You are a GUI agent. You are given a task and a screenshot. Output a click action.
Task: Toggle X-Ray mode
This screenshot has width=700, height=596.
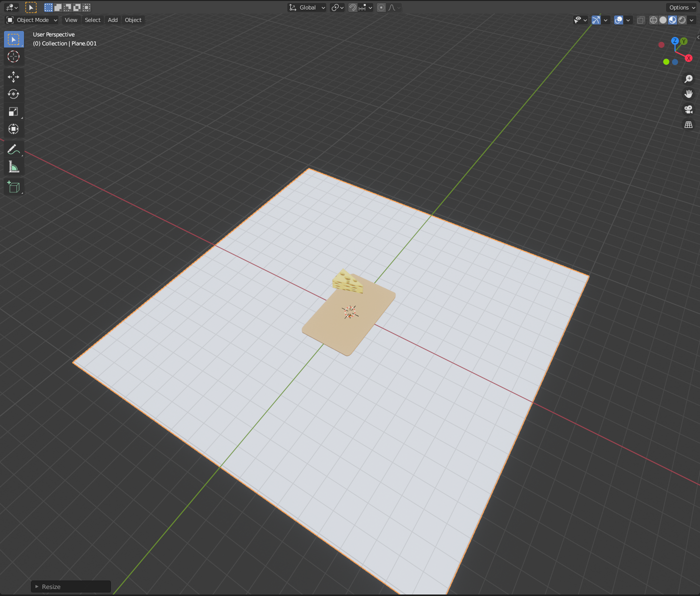pyautogui.click(x=641, y=20)
